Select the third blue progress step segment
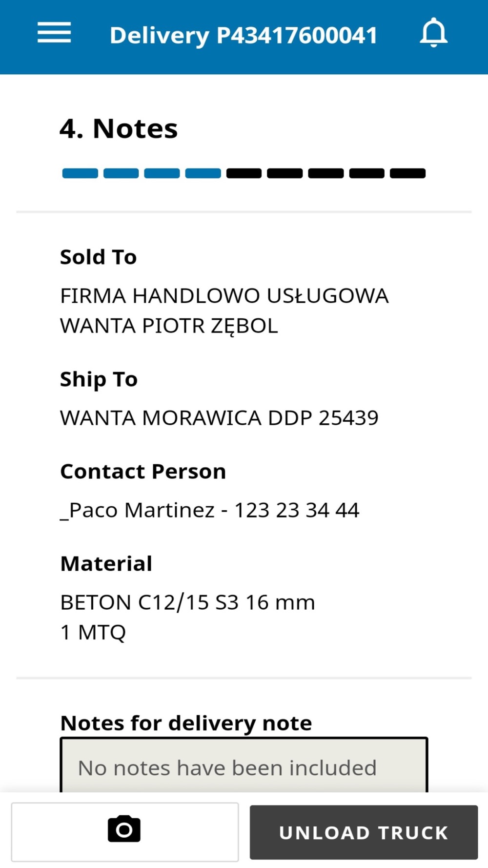 tap(162, 173)
